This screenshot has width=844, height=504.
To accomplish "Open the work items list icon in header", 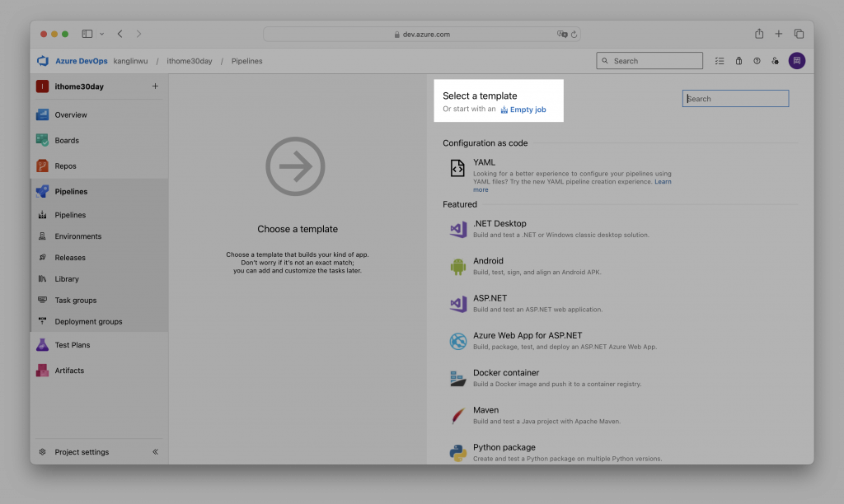I will click(720, 61).
